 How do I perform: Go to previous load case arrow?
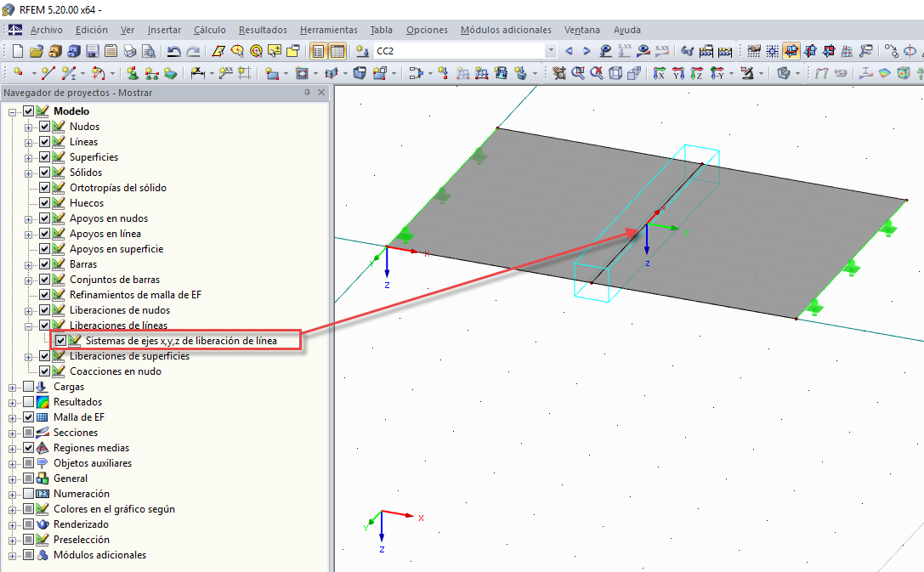(569, 51)
